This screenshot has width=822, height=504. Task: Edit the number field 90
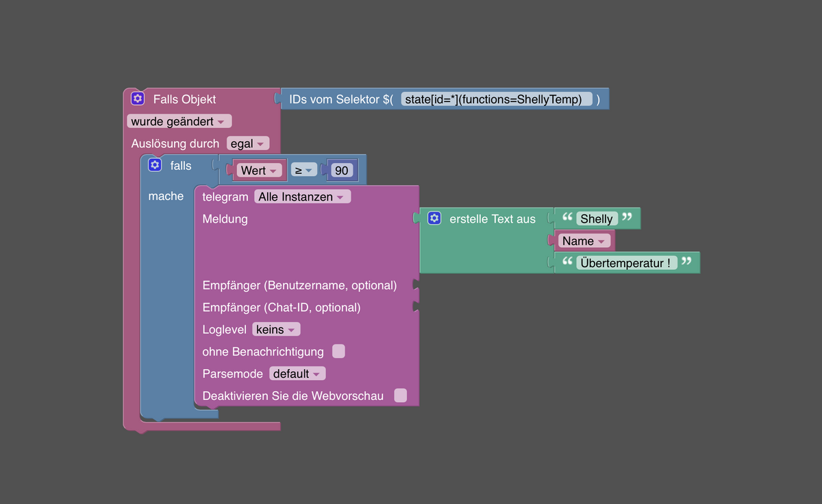click(341, 171)
